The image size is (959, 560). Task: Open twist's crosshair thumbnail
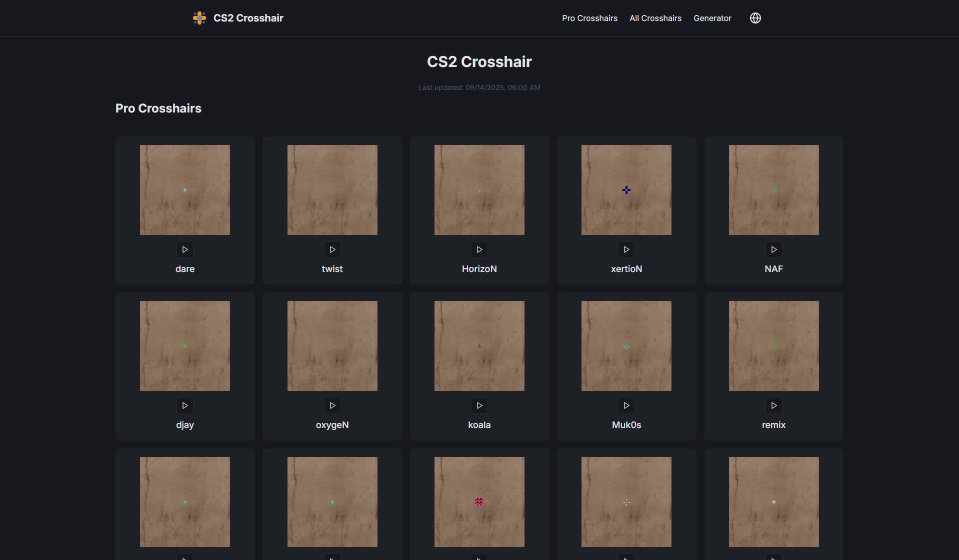tap(332, 190)
